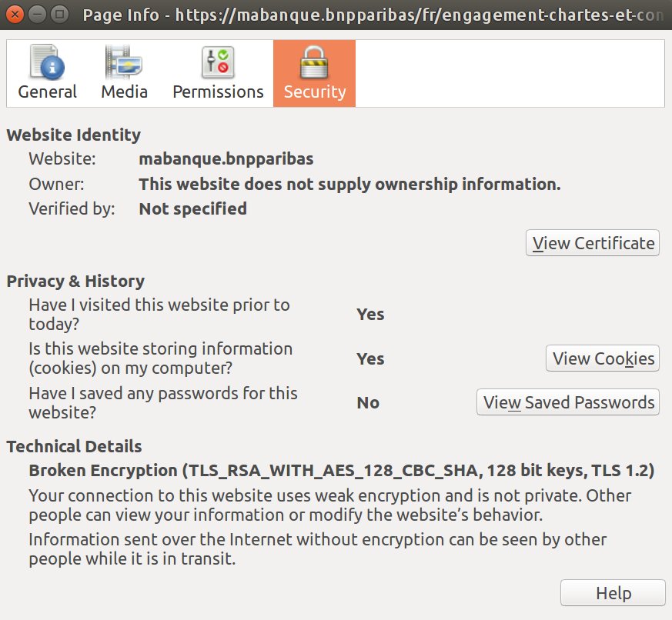This screenshot has width=672, height=620.
Task: Click the Security padlock icon
Action: 314,62
